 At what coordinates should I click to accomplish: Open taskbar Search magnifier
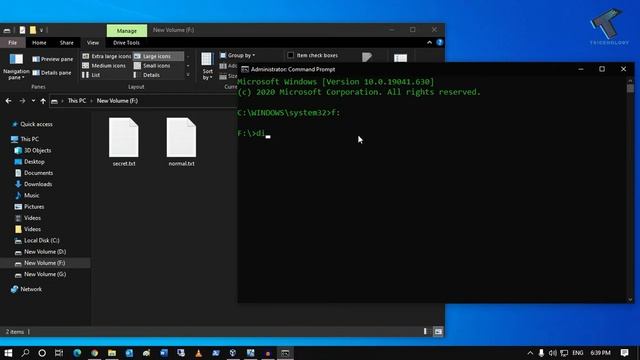pyautogui.click(x=25, y=353)
